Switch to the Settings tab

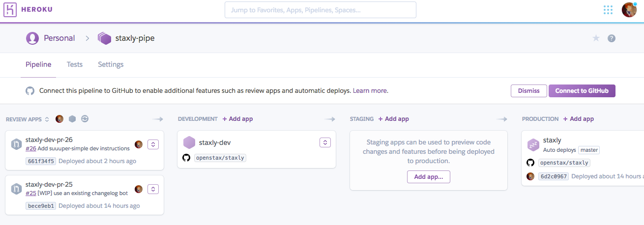coord(111,64)
